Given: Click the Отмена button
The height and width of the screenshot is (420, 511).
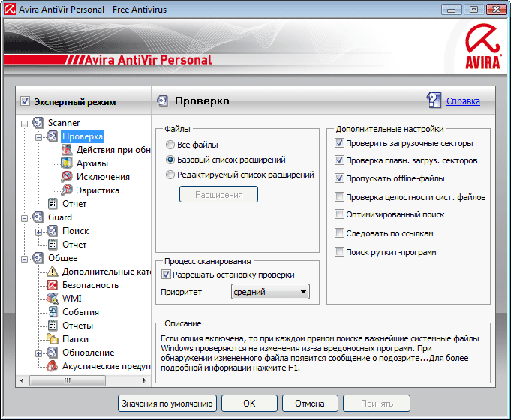Looking at the screenshot, I should 310,403.
